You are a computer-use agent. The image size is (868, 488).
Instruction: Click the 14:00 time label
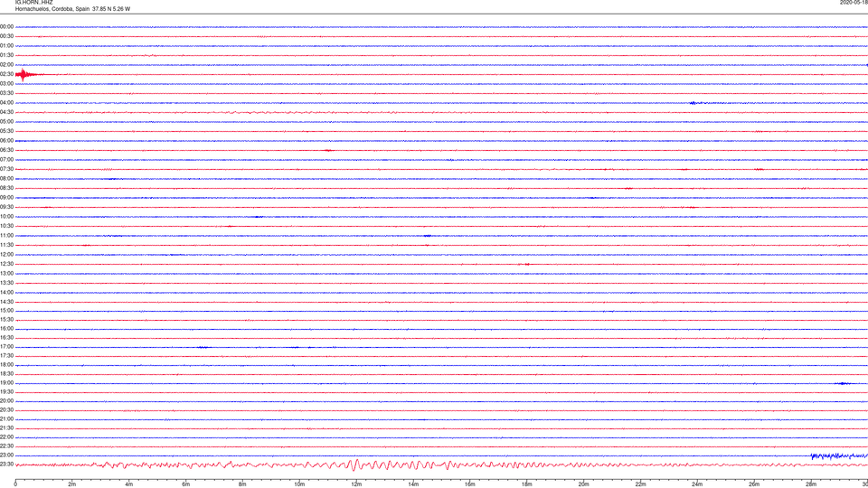(x=6, y=293)
